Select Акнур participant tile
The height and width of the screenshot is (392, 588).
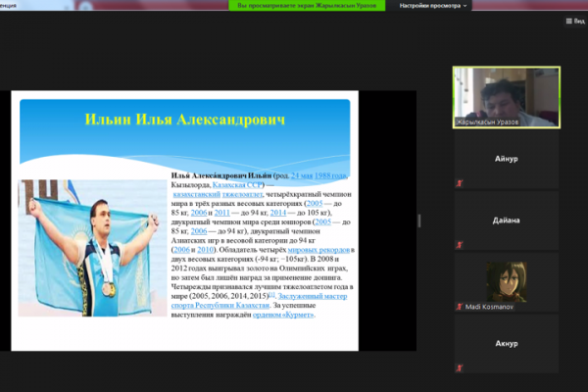pyautogui.click(x=507, y=345)
